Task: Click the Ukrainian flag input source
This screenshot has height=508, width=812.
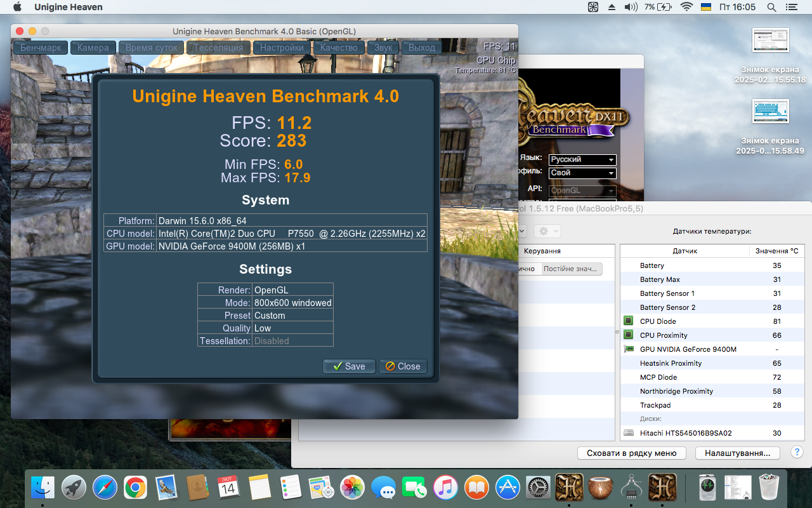Action: point(705,7)
